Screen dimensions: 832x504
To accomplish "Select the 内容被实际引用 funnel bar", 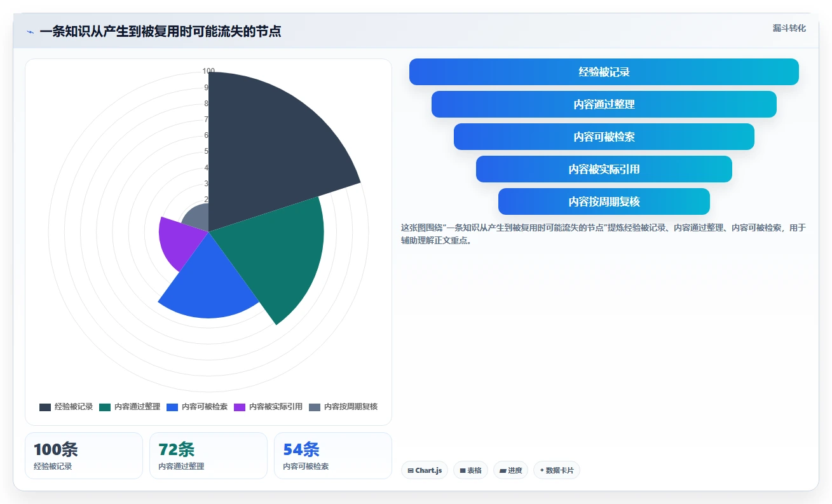I will coord(604,169).
